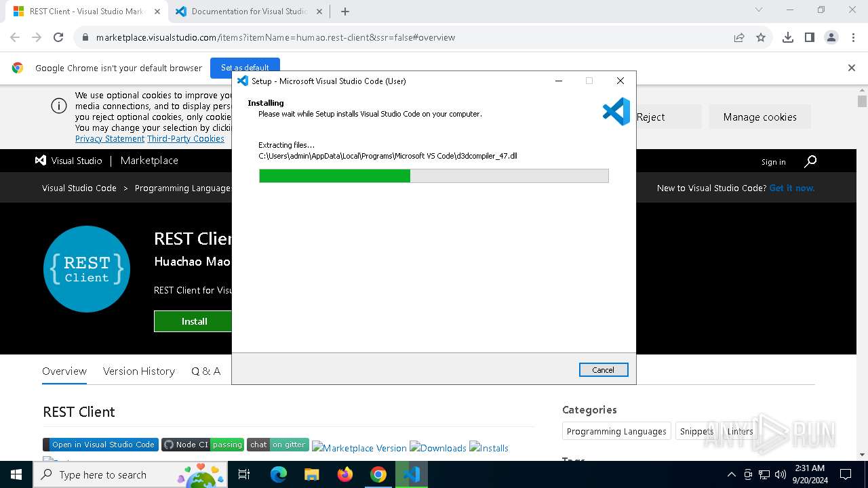Viewport: 868px width, 488px height.
Task: Click the Downloads badge
Action: (x=438, y=448)
